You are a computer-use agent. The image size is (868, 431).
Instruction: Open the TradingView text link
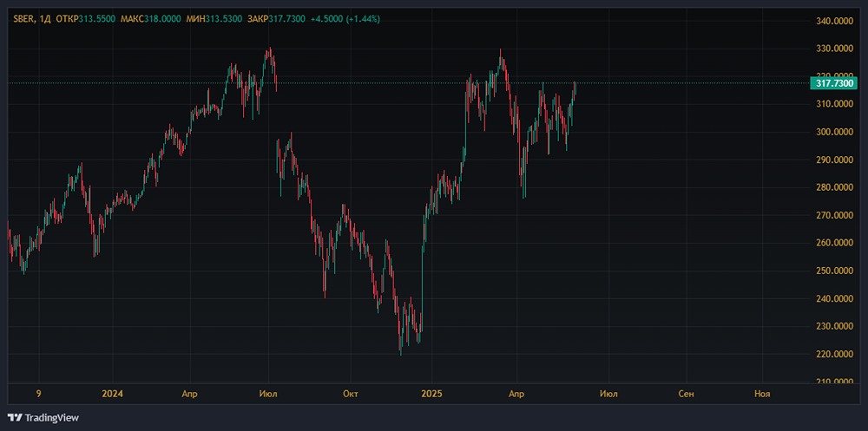[x=51, y=417]
